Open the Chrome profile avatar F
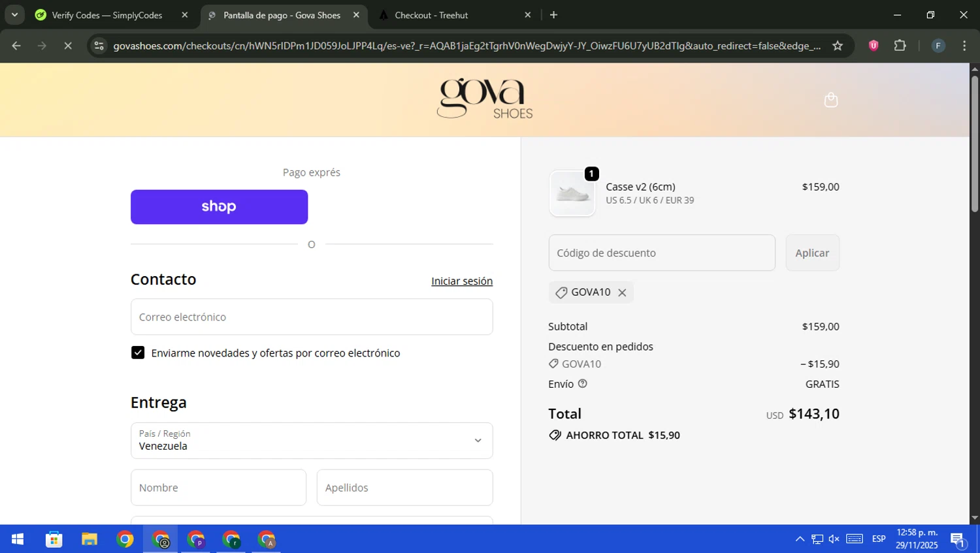 (x=938, y=46)
